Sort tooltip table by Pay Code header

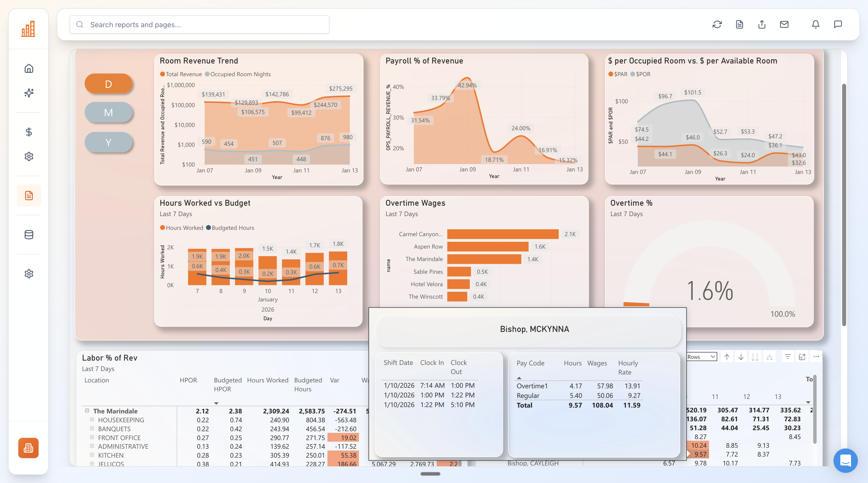pos(530,363)
